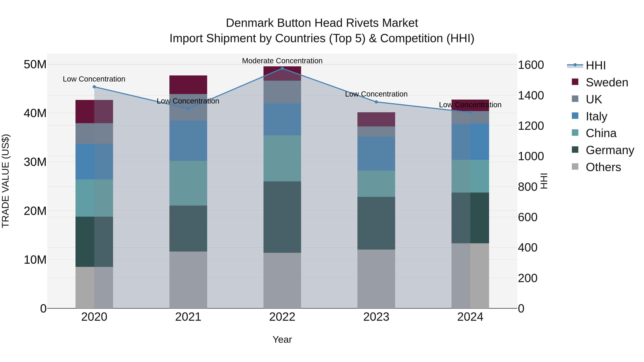Click the 2021 Low Concentration label

(188, 101)
